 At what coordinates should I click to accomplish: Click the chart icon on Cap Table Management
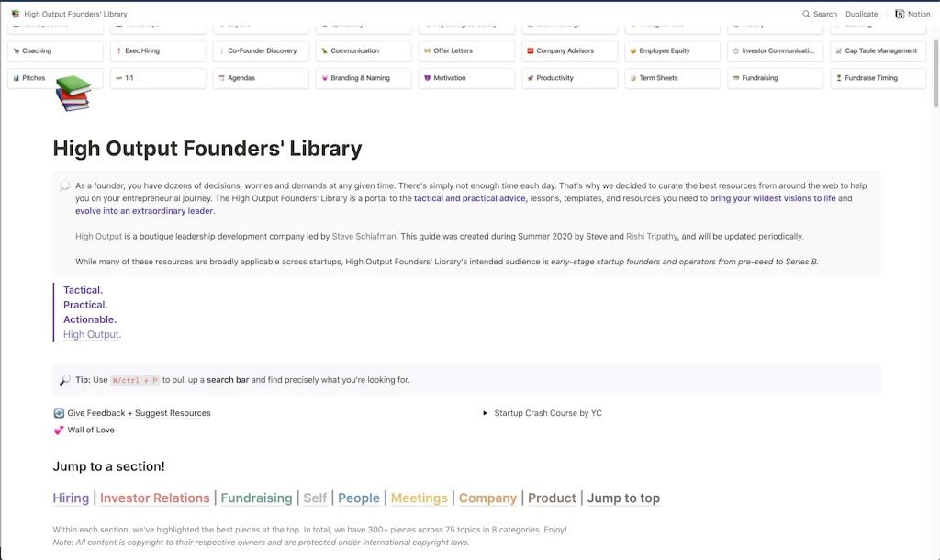click(x=837, y=50)
